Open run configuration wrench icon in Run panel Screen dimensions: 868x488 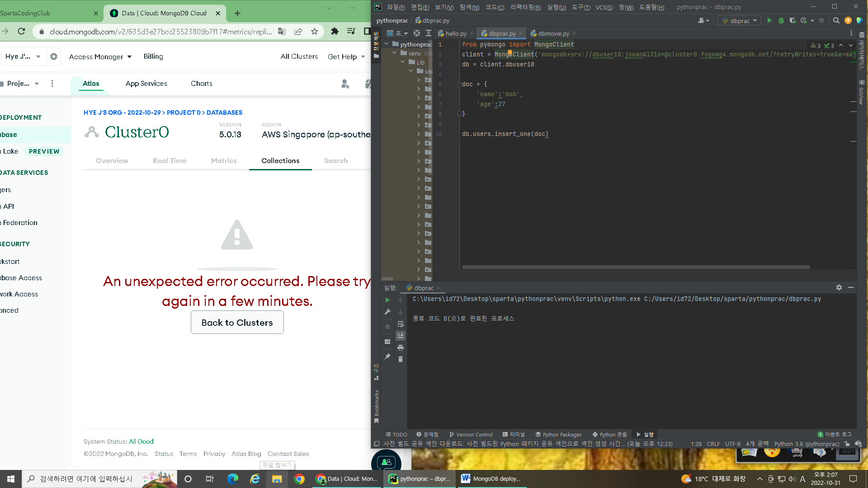coord(387,312)
